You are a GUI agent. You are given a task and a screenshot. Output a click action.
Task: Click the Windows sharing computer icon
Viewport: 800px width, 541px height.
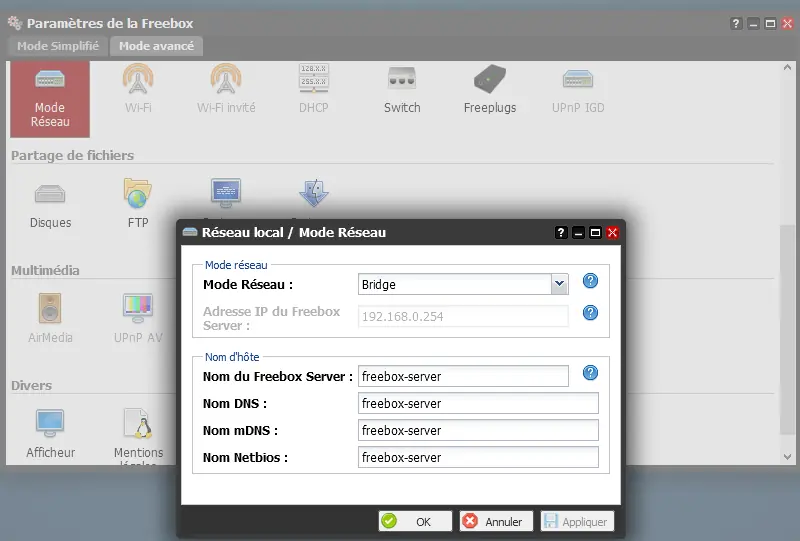pos(226,193)
